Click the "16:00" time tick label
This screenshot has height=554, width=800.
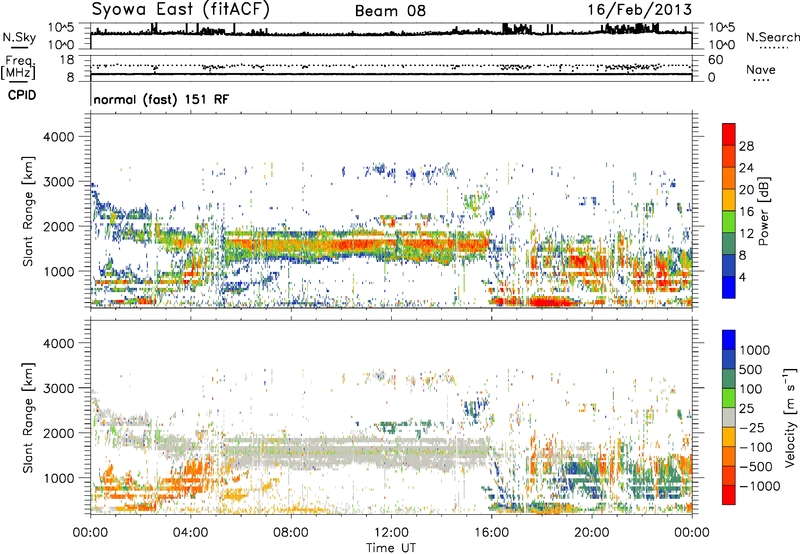[491, 533]
